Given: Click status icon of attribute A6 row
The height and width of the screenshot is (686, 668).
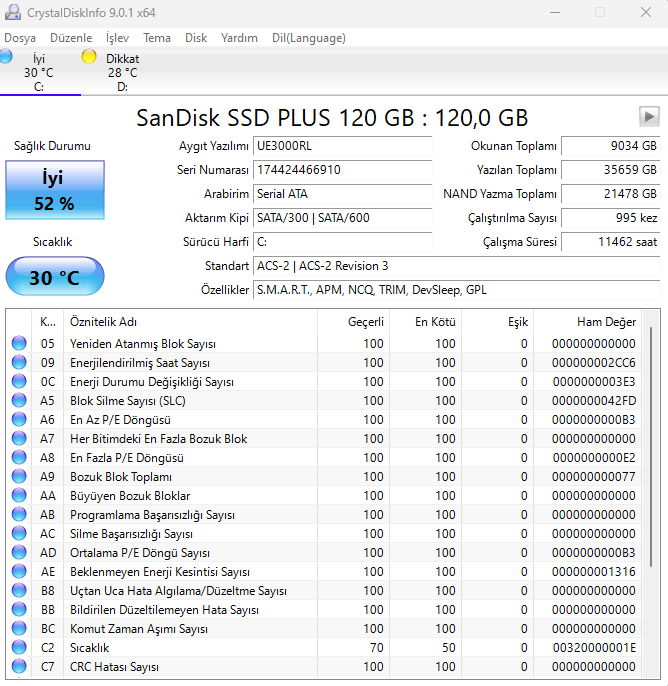Looking at the screenshot, I should [19, 420].
